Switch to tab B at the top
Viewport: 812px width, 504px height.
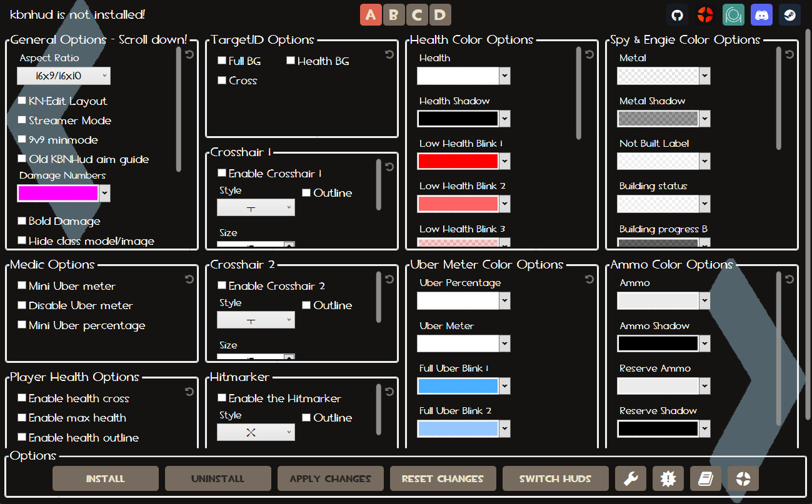pyautogui.click(x=394, y=14)
